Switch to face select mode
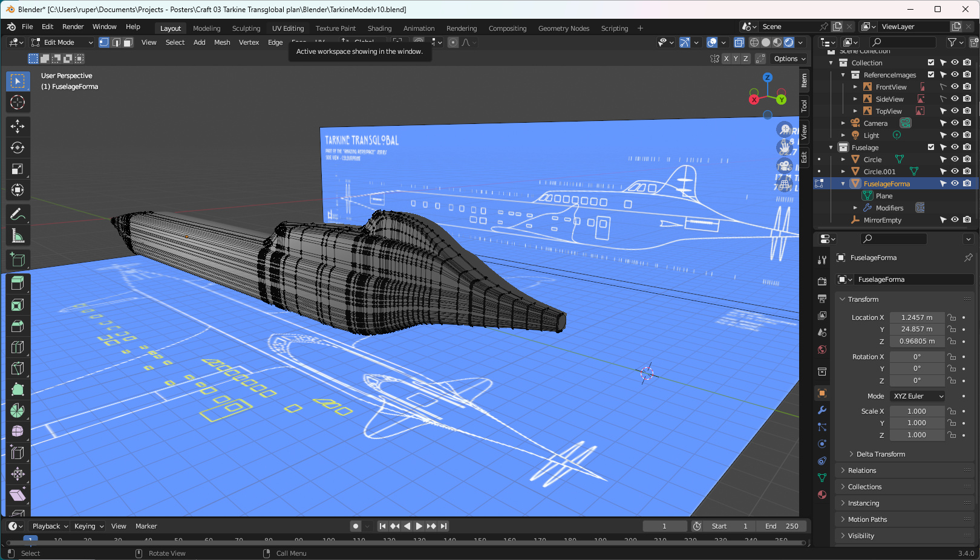Screen dimensions: 980x560 (128, 42)
